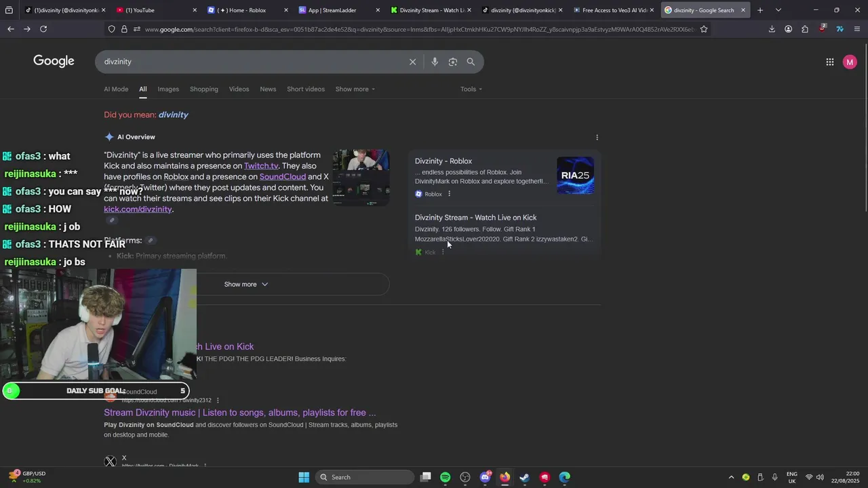This screenshot has width=868, height=488.
Task: Show hidden system tray icons
Action: coord(731,477)
